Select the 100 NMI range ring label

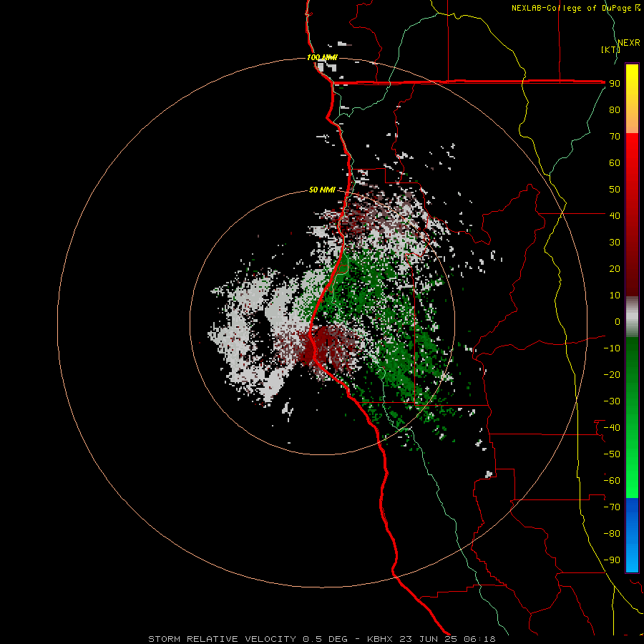coord(322,57)
